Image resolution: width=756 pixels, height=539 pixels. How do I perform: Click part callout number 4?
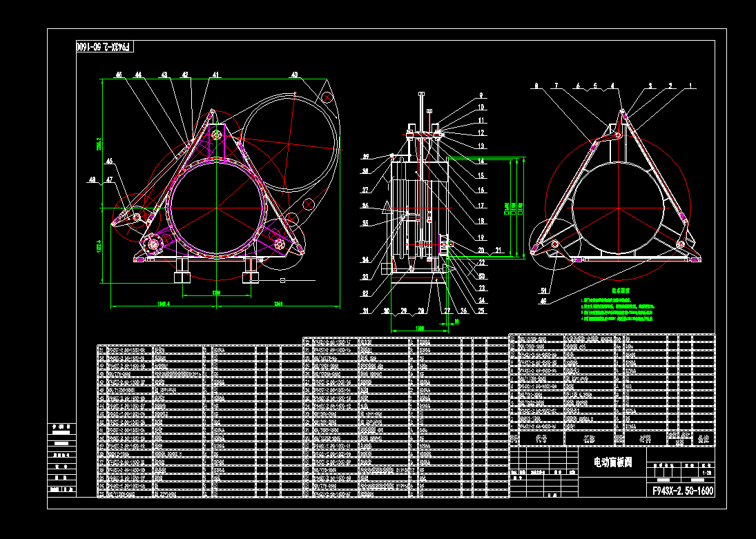(x=612, y=86)
